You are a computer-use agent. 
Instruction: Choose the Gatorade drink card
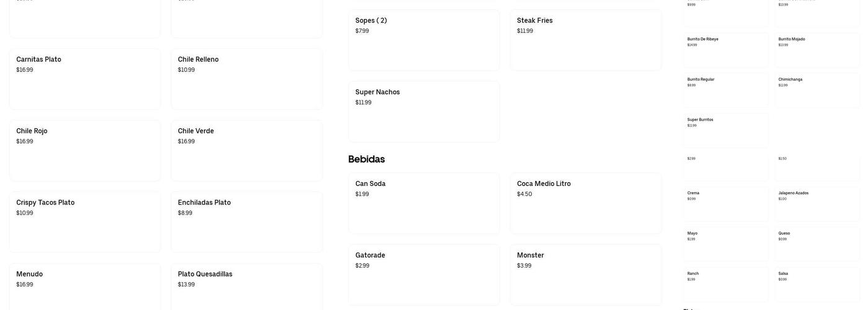click(424, 275)
